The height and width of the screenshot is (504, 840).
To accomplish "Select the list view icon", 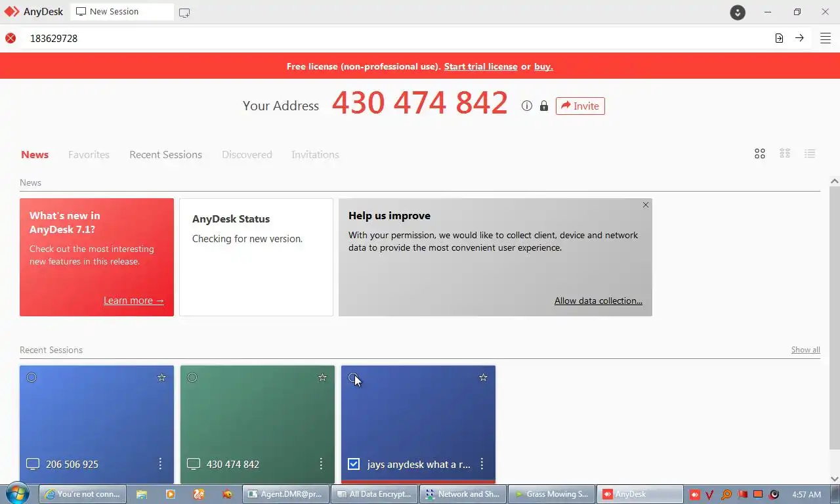I will click(810, 154).
